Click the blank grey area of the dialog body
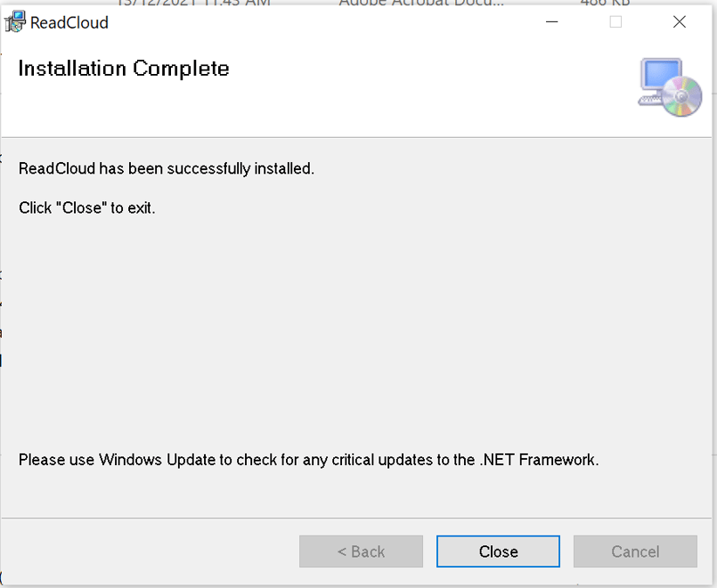Screen dimensions: 717x588 (x=356, y=339)
